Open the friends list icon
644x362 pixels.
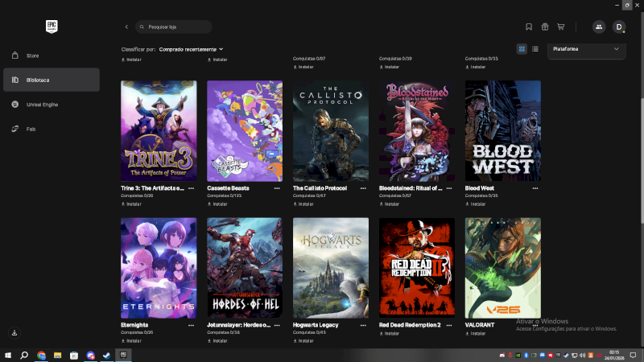coord(599,27)
